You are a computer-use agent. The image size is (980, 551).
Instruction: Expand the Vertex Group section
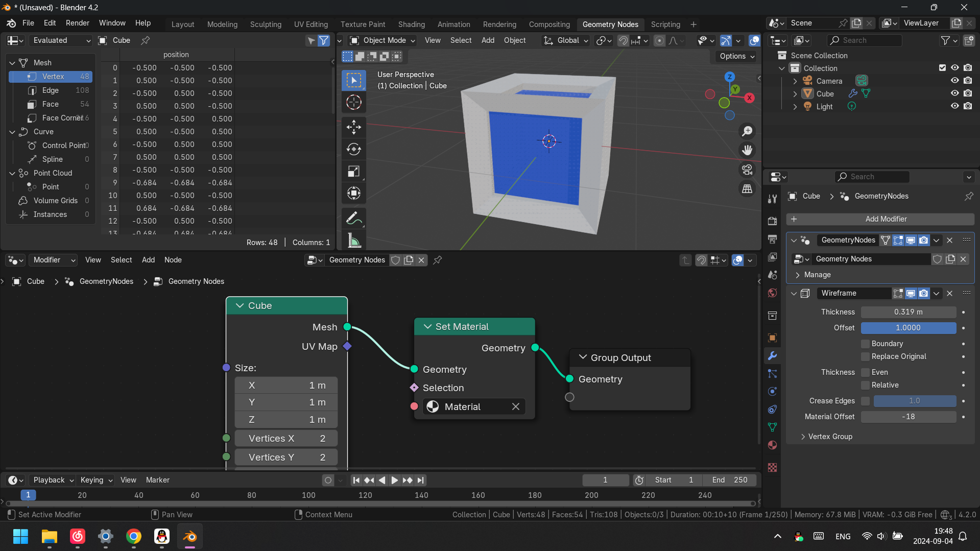[x=826, y=437]
